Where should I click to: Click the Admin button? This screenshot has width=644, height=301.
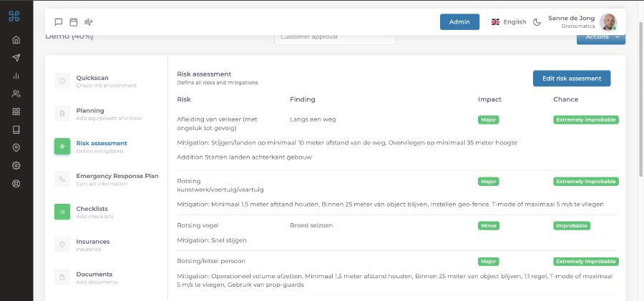point(459,22)
